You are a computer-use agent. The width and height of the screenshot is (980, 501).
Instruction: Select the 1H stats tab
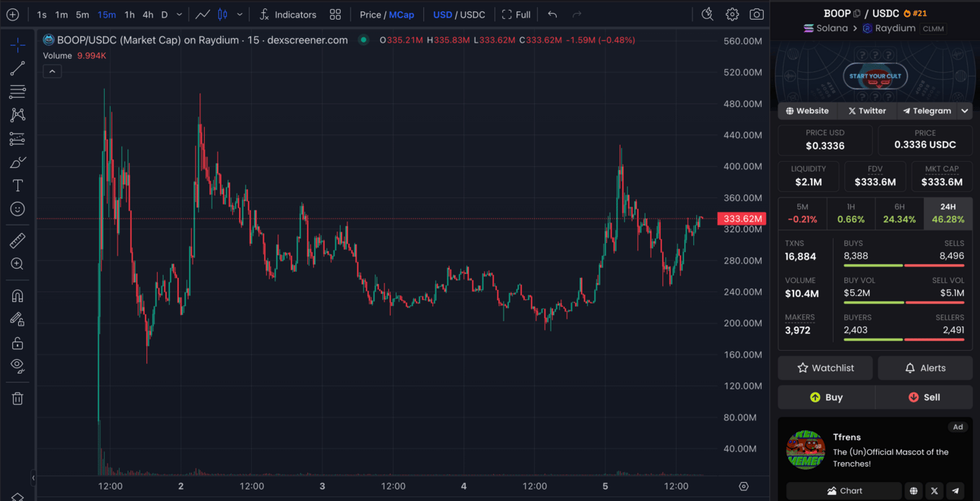point(851,213)
